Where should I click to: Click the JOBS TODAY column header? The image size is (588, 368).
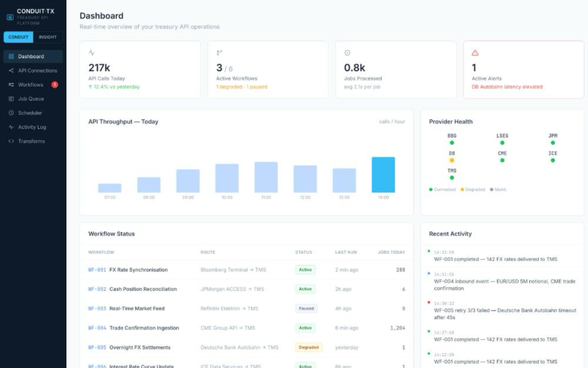(391, 252)
